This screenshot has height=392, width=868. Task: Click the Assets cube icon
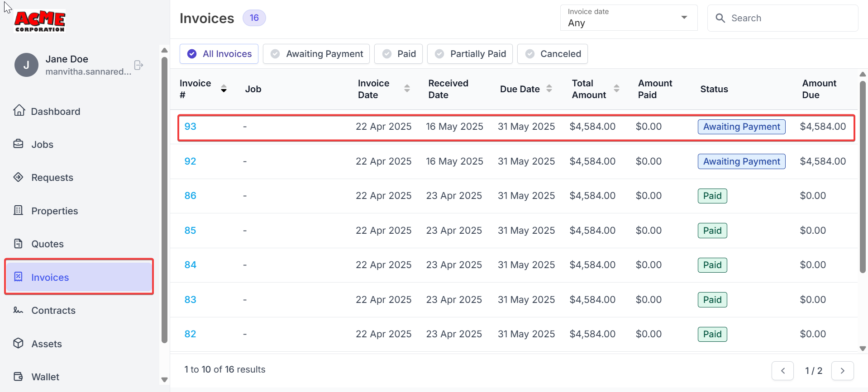[19, 343]
